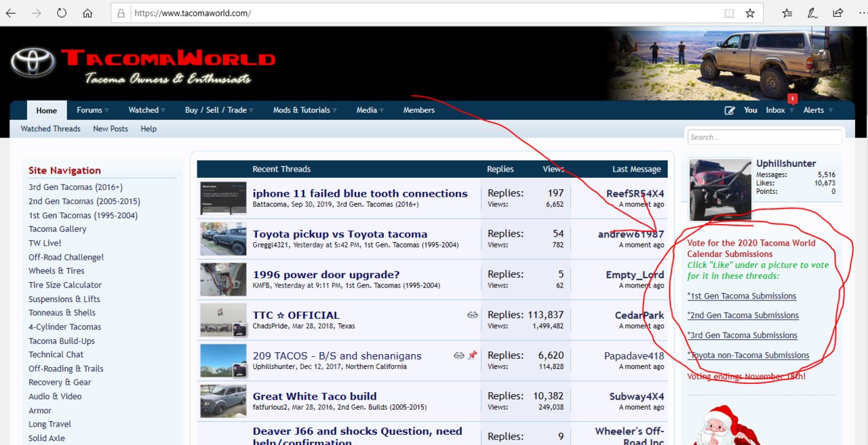Open the Toyota pickup vs tacoma thumbnail
868x445 pixels.
[223, 239]
